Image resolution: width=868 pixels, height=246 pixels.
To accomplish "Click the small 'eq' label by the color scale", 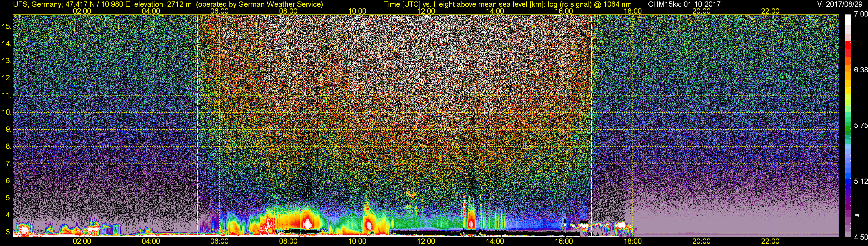I will tap(857, 215).
